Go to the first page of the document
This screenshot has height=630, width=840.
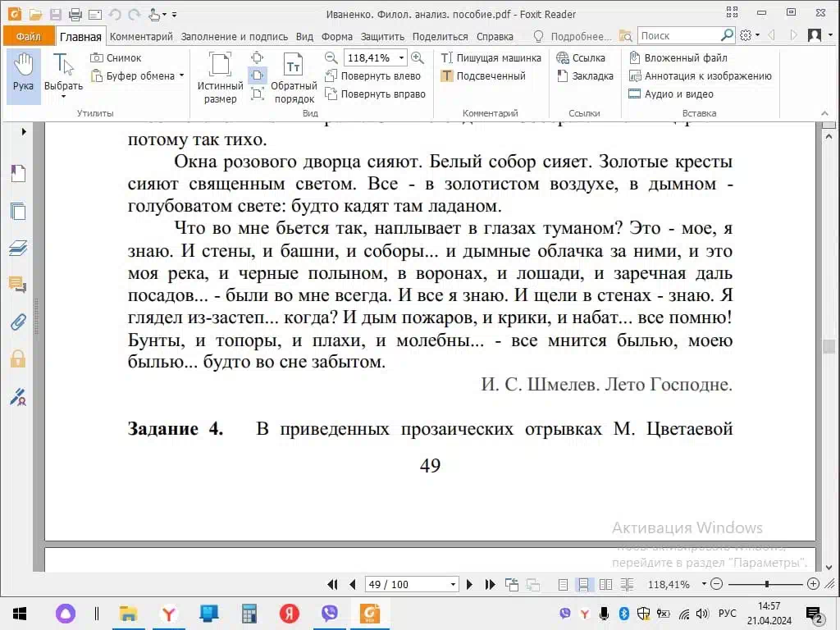point(333,584)
